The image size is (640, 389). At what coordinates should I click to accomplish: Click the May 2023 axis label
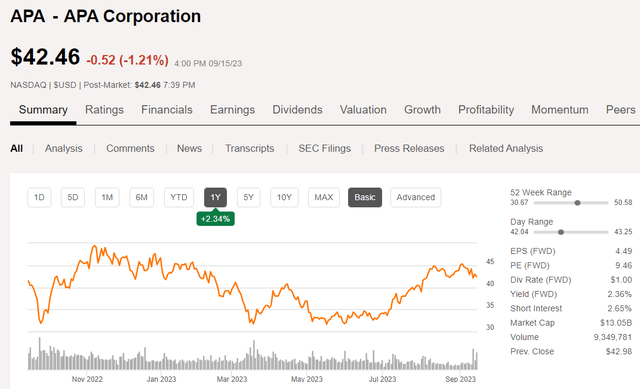307,379
